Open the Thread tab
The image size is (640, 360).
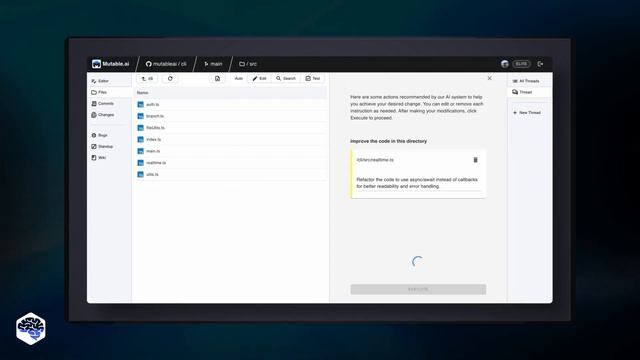point(529,92)
